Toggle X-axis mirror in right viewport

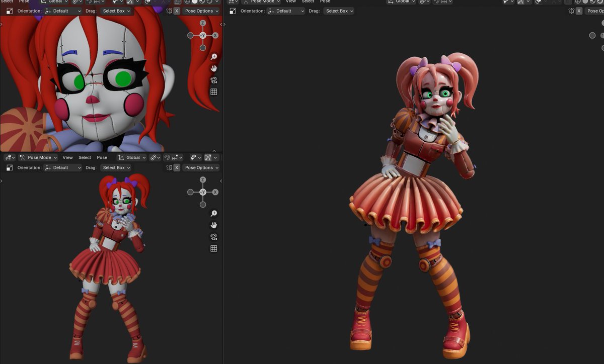579,11
